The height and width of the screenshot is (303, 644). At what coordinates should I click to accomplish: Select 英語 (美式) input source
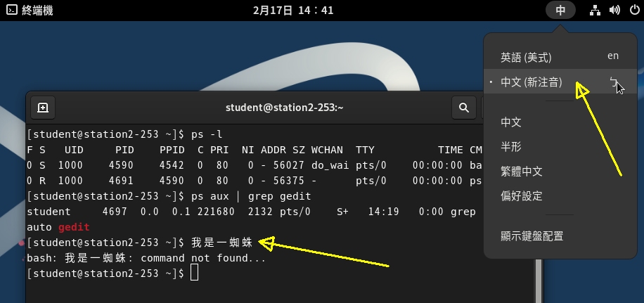click(x=526, y=57)
